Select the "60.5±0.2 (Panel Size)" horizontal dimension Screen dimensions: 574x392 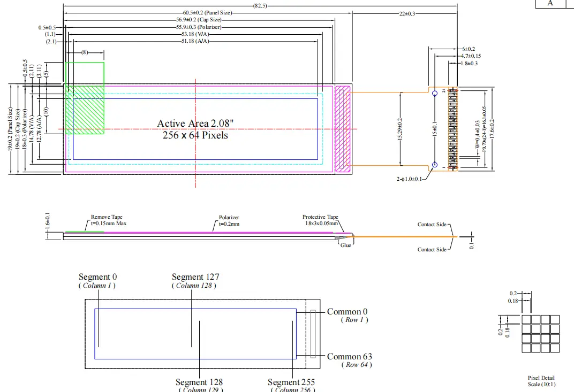click(208, 13)
